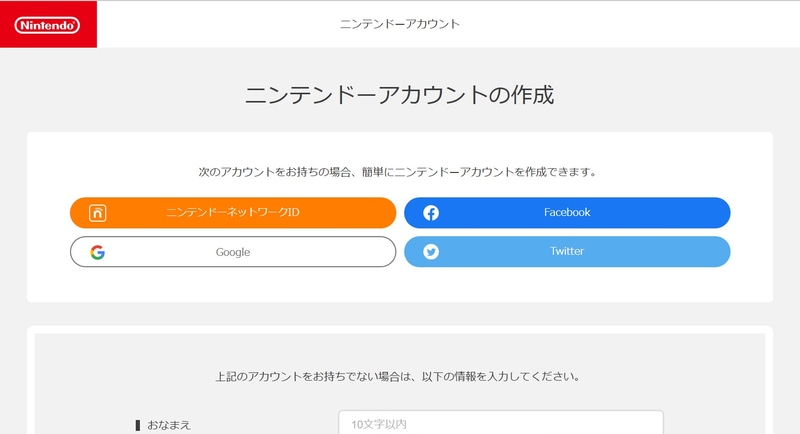Click the Nintendo Network ID icon
This screenshot has width=800, height=434.
tap(97, 213)
